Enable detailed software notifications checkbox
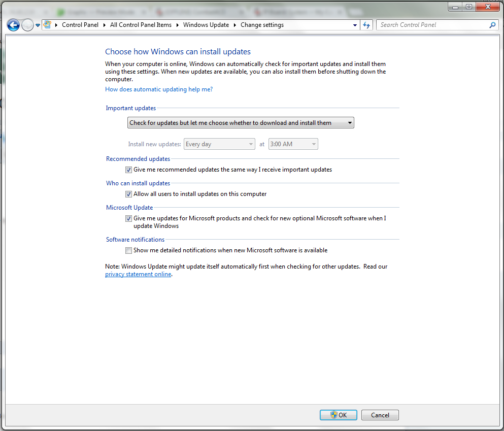 tap(128, 250)
